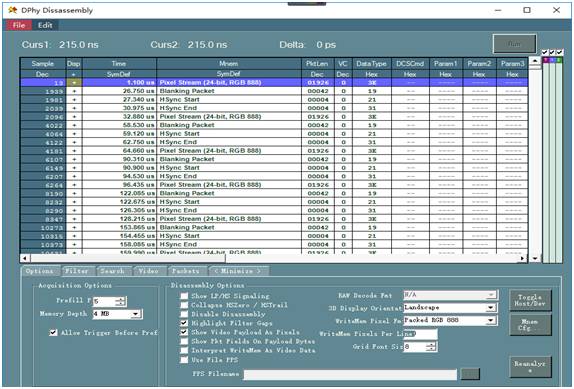Open the File menu
The image size is (574, 389).
[x=19, y=25]
